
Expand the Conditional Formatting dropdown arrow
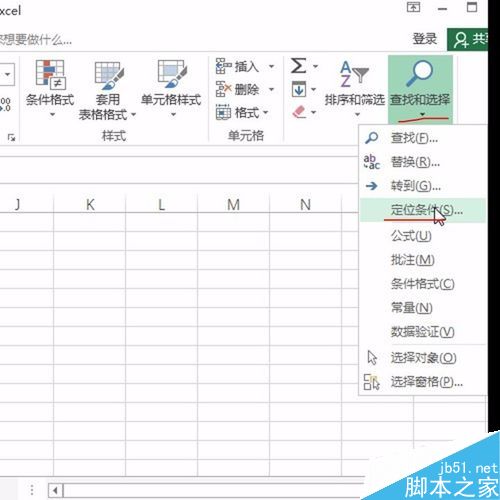click(52, 115)
